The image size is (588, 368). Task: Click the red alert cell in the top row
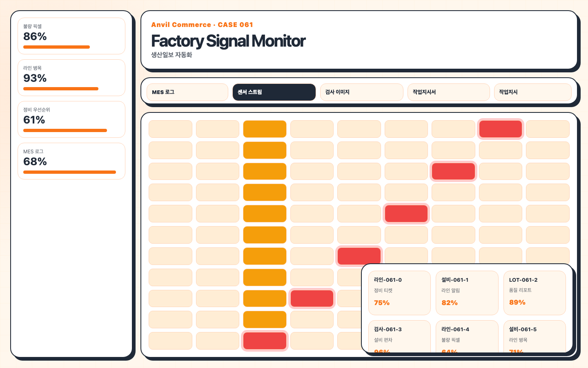[501, 129]
